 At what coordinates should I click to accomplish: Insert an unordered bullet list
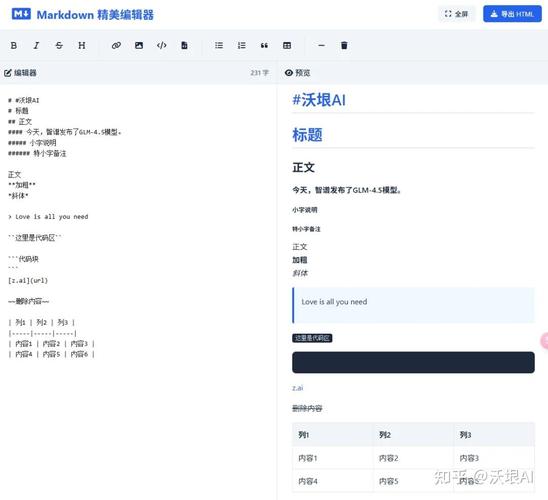(219, 45)
